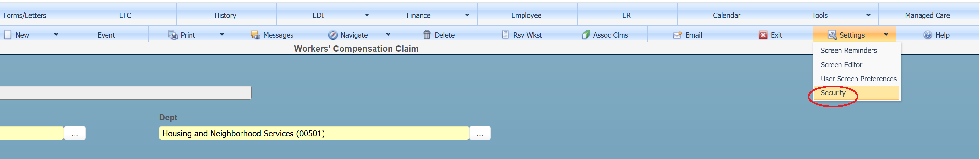Choose Screen Editor in Settings menu

tap(841, 65)
